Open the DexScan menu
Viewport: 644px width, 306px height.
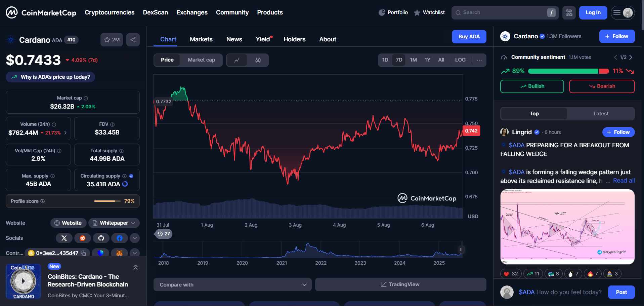click(x=155, y=12)
